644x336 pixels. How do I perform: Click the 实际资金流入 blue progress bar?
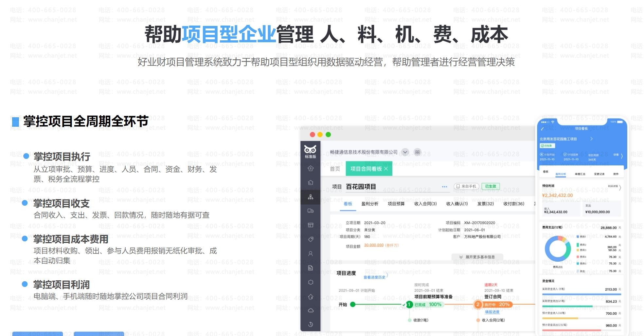click(581, 294)
